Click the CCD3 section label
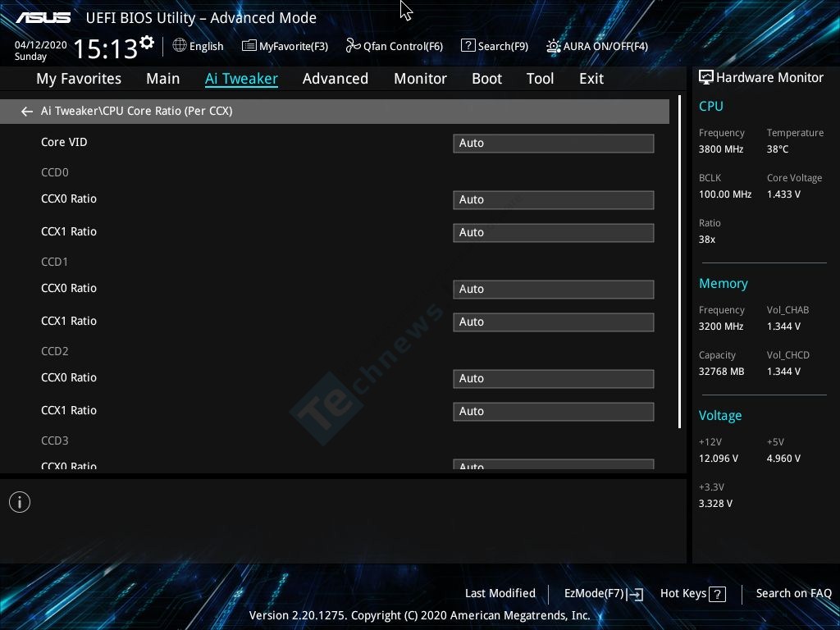The width and height of the screenshot is (840, 630). tap(55, 441)
